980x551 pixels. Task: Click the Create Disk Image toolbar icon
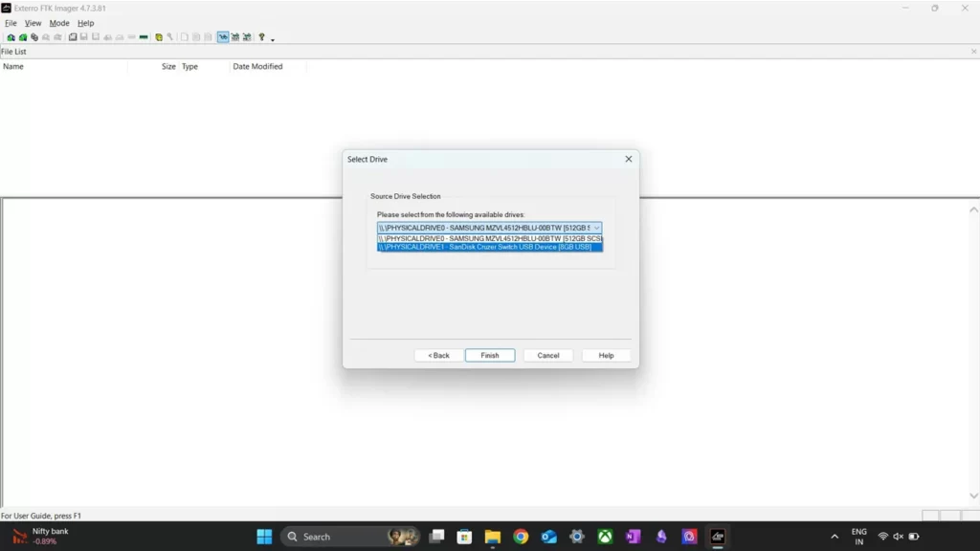point(73,37)
